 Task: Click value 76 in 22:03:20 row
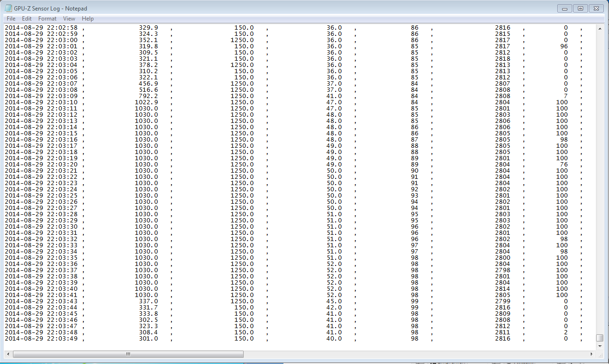tap(564, 165)
